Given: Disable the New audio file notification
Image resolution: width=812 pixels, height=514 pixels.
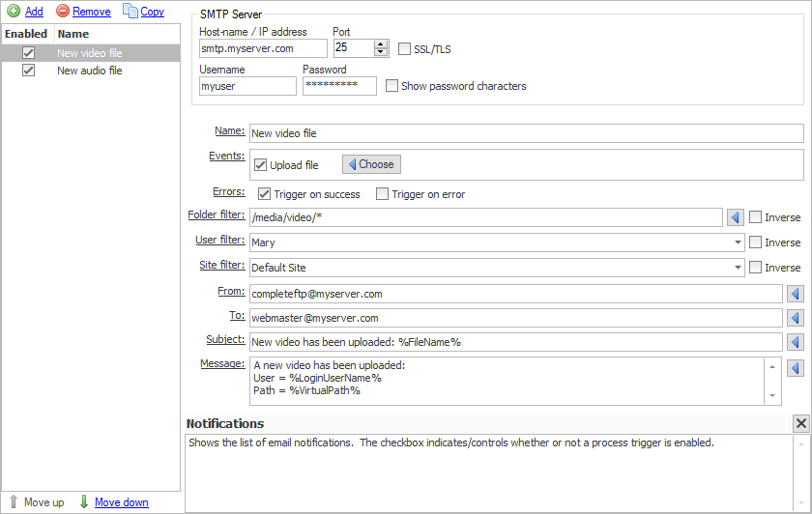Looking at the screenshot, I should [29, 71].
